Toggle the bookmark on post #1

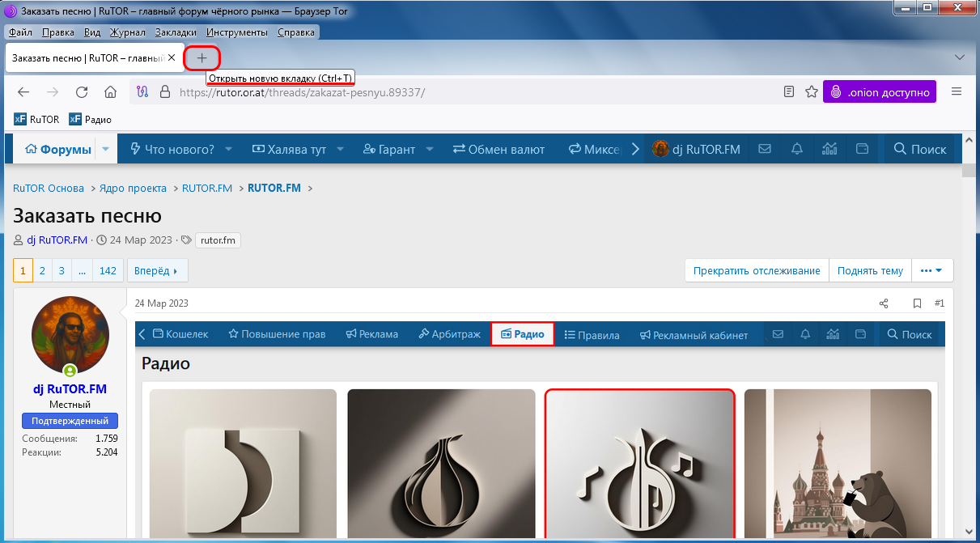(x=917, y=303)
